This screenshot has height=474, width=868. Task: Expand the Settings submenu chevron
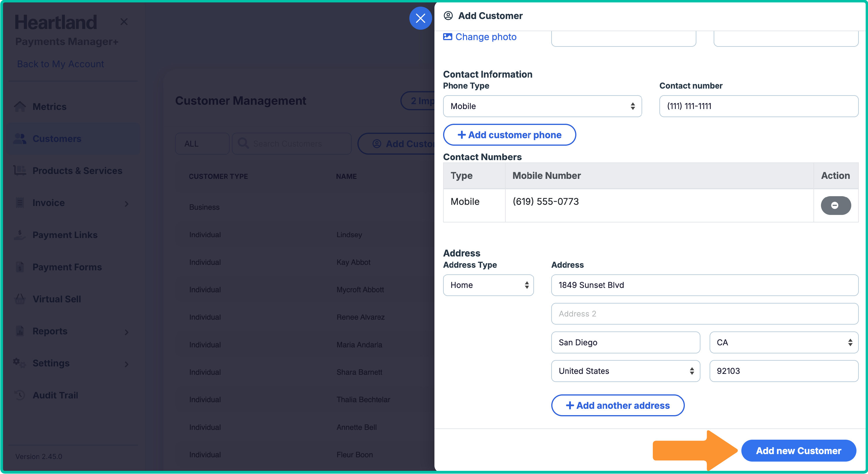126,364
